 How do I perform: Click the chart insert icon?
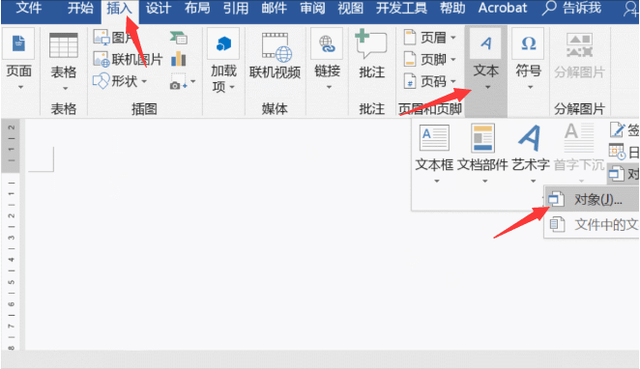(x=178, y=59)
